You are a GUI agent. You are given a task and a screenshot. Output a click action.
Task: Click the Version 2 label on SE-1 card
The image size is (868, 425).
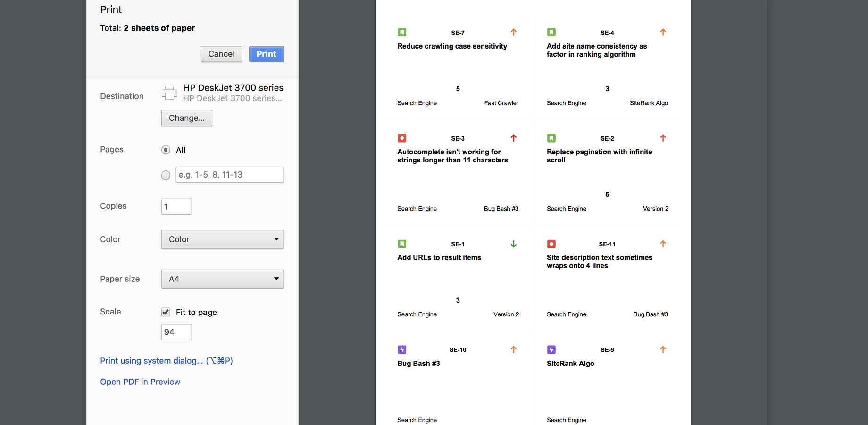[x=506, y=314]
